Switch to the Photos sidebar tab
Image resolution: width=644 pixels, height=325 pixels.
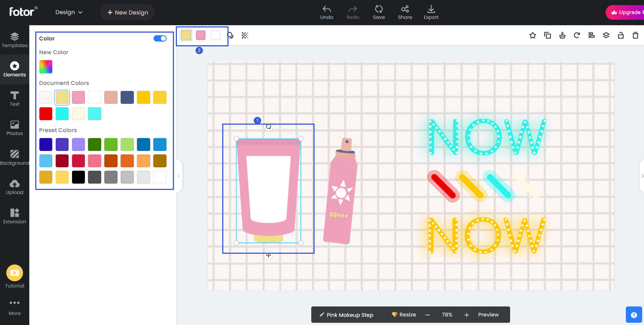[14, 128]
